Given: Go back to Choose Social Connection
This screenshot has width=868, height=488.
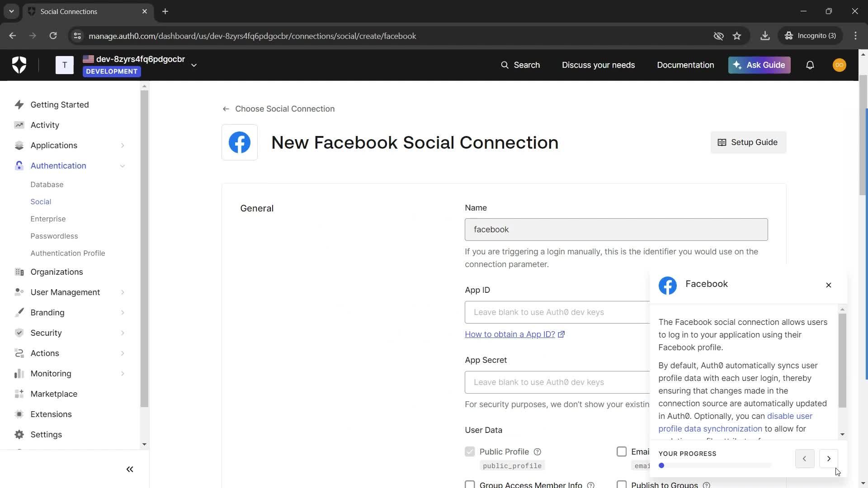Looking at the screenshot, I should pos(278,109).
